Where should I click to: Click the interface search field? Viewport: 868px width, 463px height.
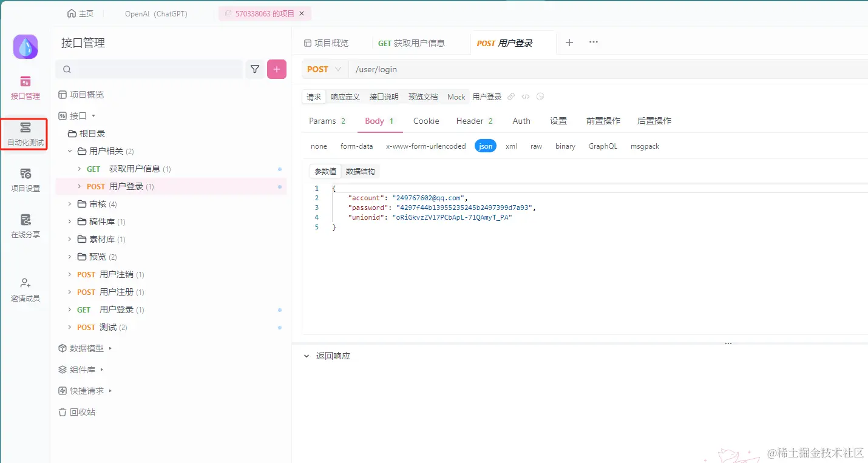[x=149, y=70]
